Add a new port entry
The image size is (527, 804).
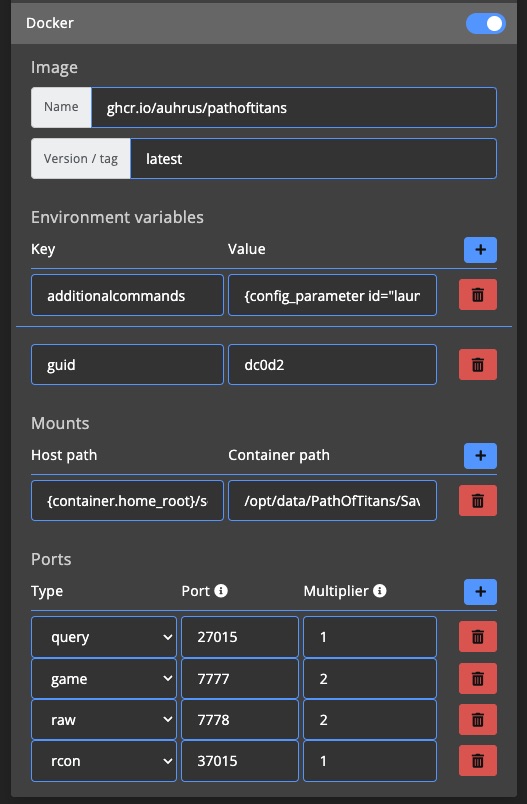(x=480, y=592)
